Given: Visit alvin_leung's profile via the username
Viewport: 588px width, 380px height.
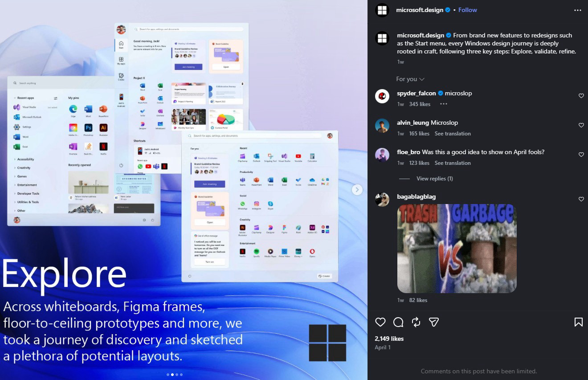Looking at the screenshot, I should (x=413, y=123).
